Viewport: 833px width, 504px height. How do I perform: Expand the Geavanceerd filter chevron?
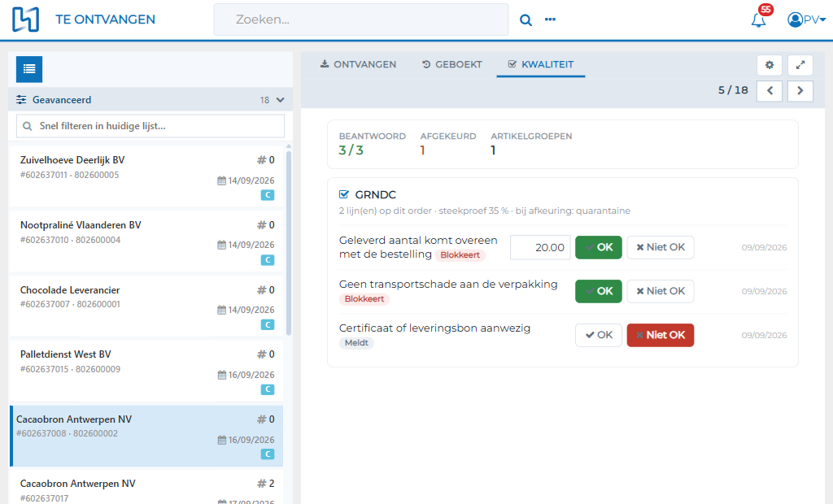click(x=281, y=100)
